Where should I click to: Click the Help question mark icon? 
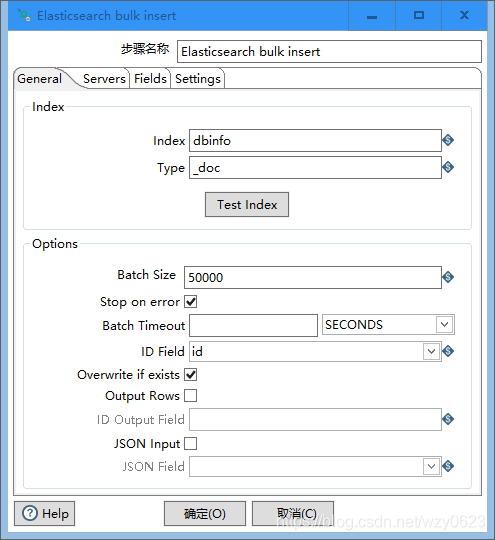(x=30, y=513)
